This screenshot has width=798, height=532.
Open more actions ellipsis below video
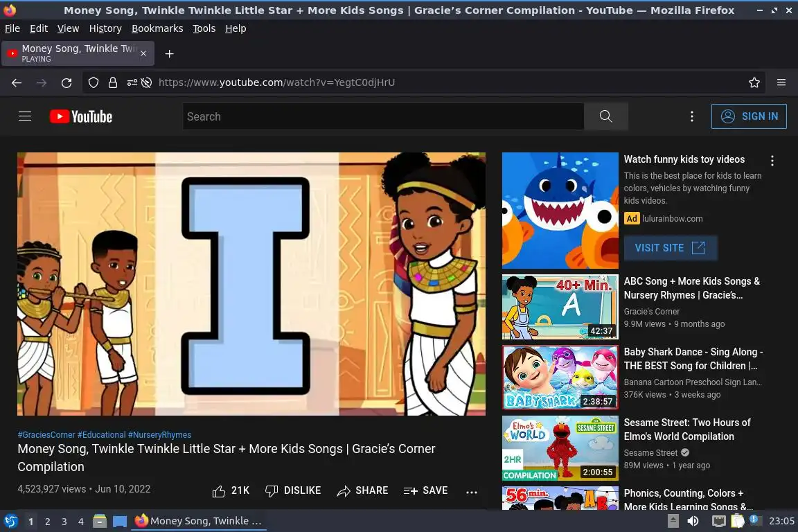pyautogui.click(x=472, y=492)
